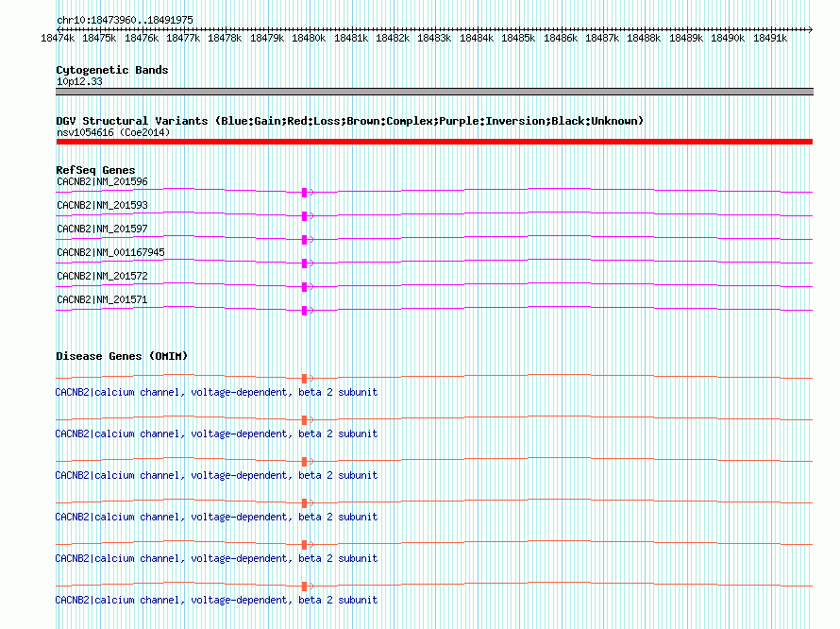
Task: Open last OMIM CACNB2 calcium channel link
Action: (x=216, y=600)
